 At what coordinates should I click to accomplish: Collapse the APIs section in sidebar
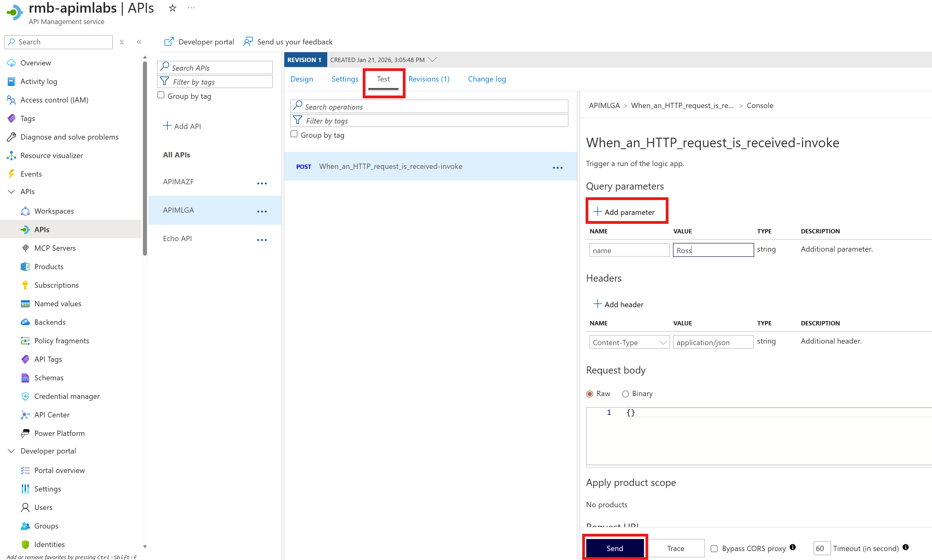(x=11, y=192)
